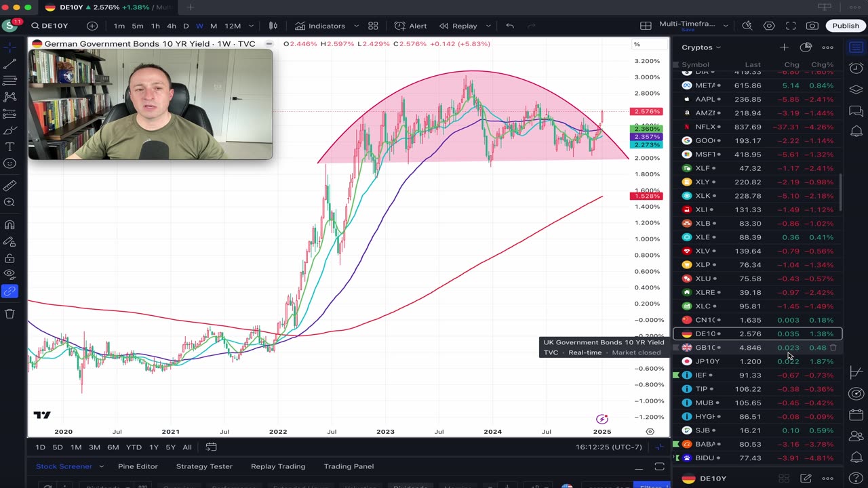Open the Indicators dialog
The width and height of the screenshot is (868, 488).
coord(320,26)
